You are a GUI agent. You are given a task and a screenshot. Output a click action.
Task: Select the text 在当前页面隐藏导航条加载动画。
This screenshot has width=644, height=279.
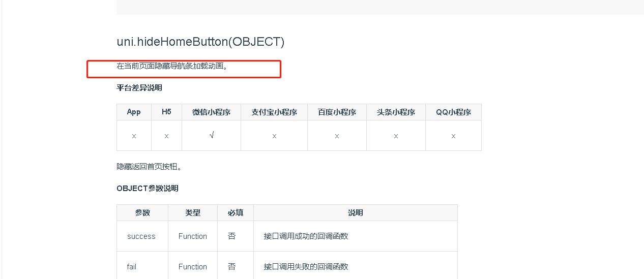tap(172, 66)
